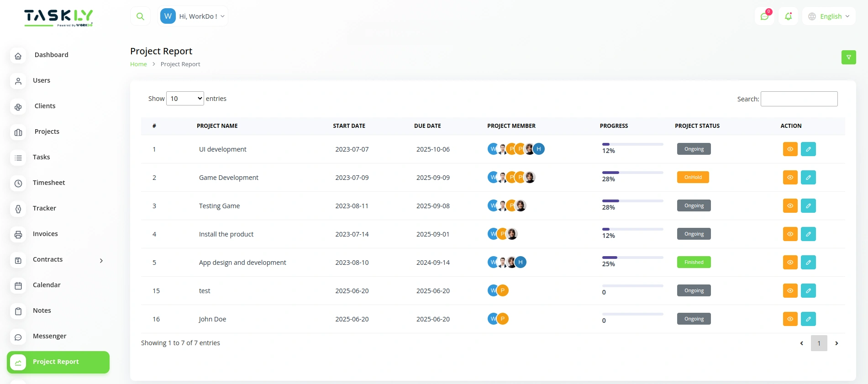
Task: Click the Calendar icon in sidebar
Action: point(18,285)
